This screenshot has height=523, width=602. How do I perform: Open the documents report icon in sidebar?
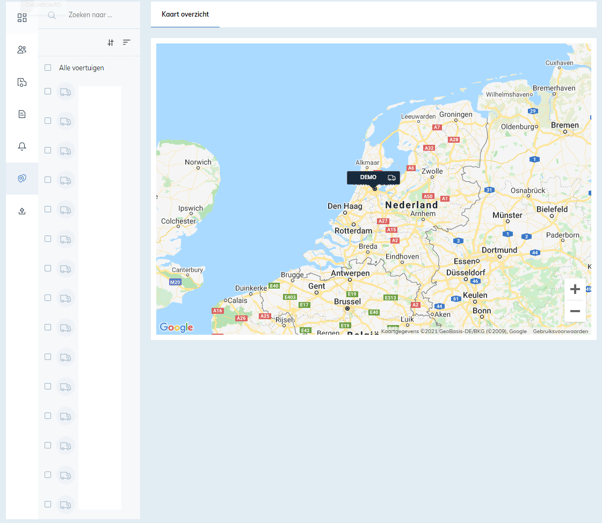click(22, 114)
